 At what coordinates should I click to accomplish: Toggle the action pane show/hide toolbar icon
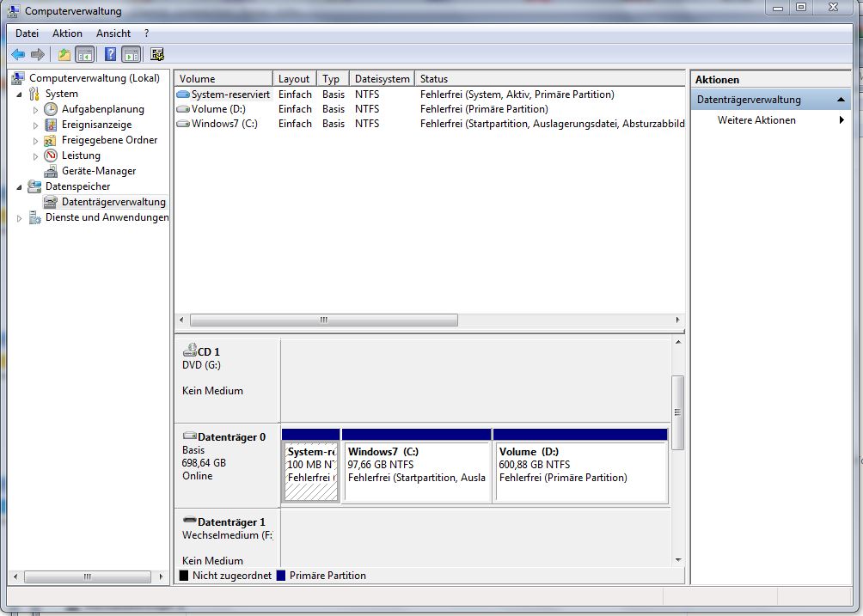(131, 54)
